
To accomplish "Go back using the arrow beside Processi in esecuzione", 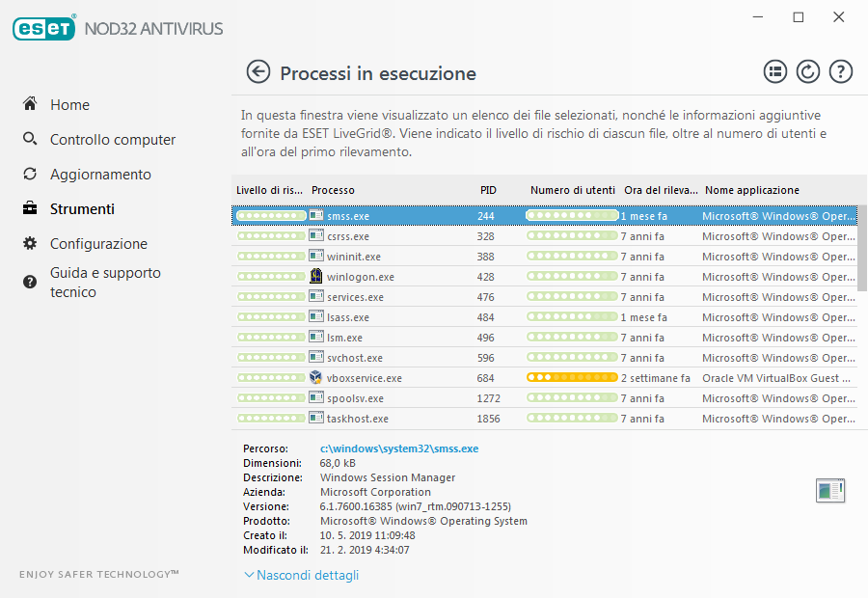I will click(x=258, y=72).
